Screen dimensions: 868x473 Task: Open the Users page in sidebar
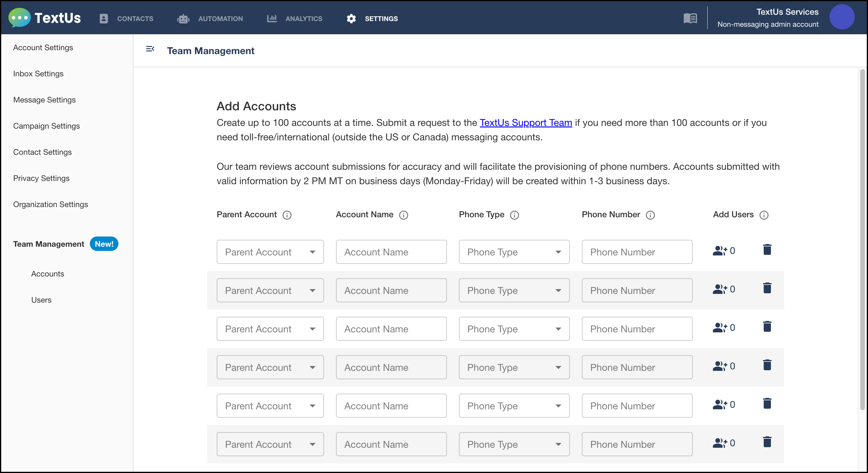(41, 300)
